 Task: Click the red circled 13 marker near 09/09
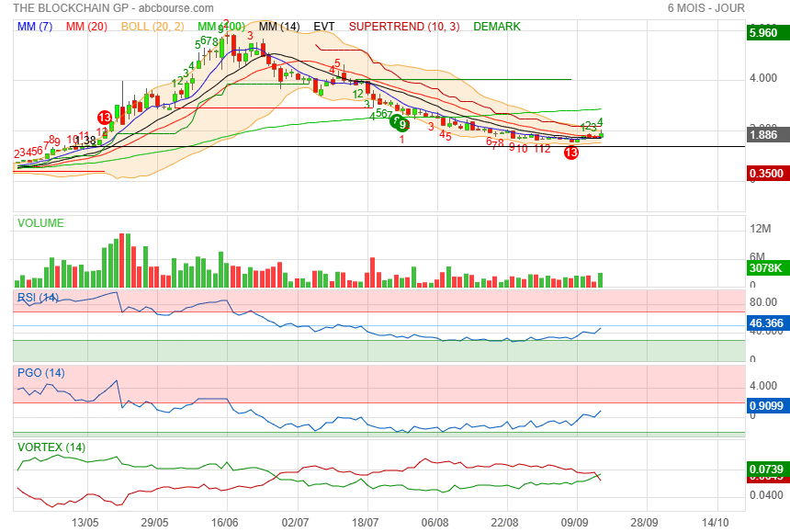570,153
